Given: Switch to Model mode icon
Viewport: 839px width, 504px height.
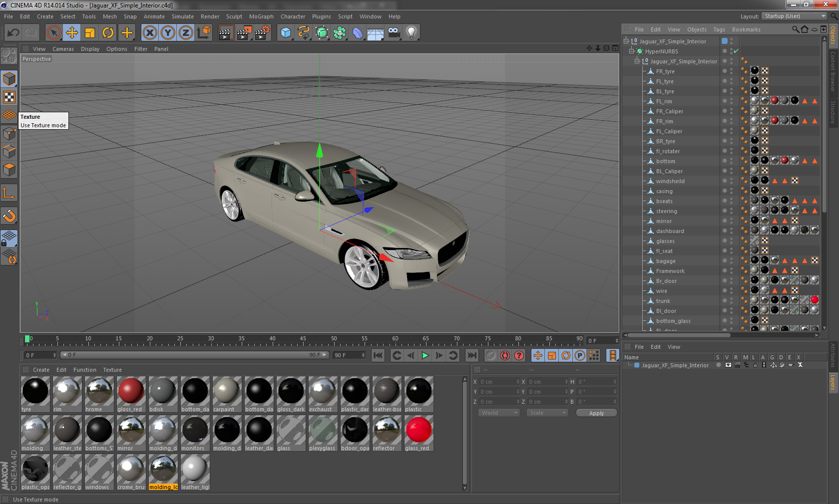Looking at the screenshot, I should (9, 79).
